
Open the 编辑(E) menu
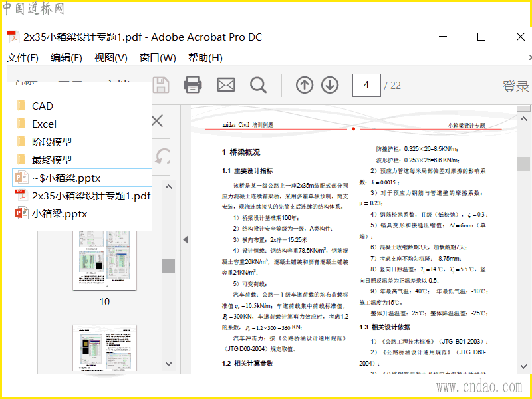coord(66,58)
